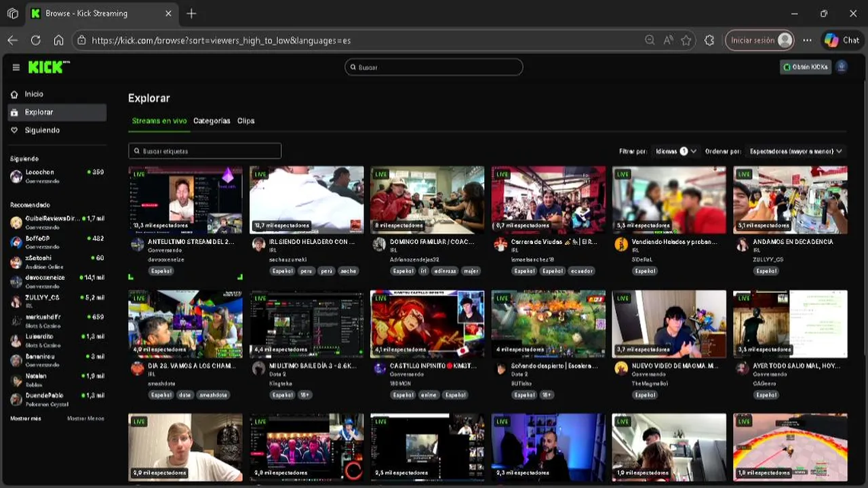Click in Buscar search field
The width and height of the screenshot is (868, 488).
pos(434,67)
